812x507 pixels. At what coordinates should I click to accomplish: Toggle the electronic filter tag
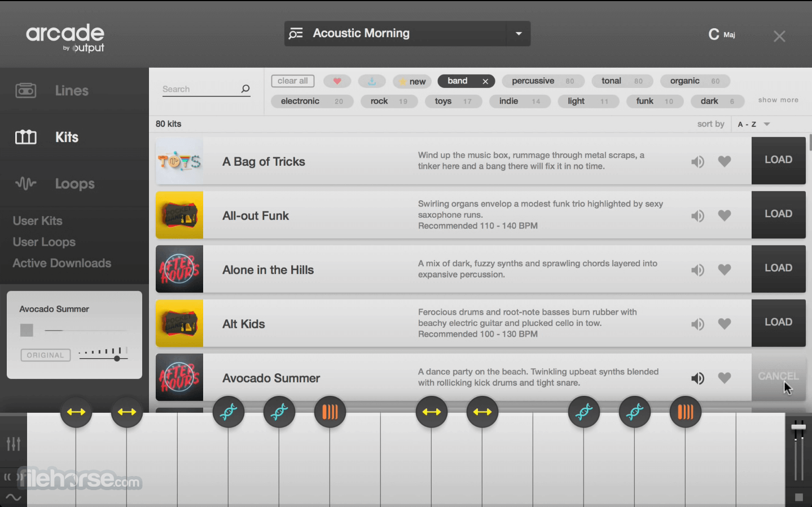(312, 102)
